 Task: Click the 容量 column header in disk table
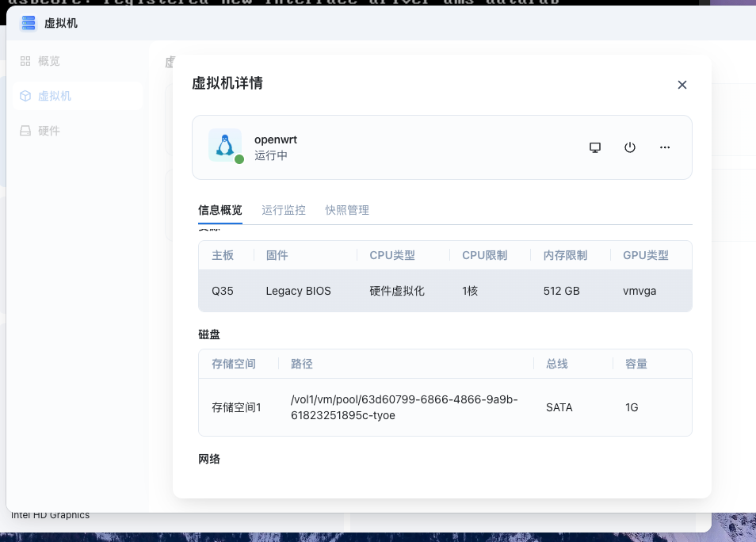click(x=636, y=364)
